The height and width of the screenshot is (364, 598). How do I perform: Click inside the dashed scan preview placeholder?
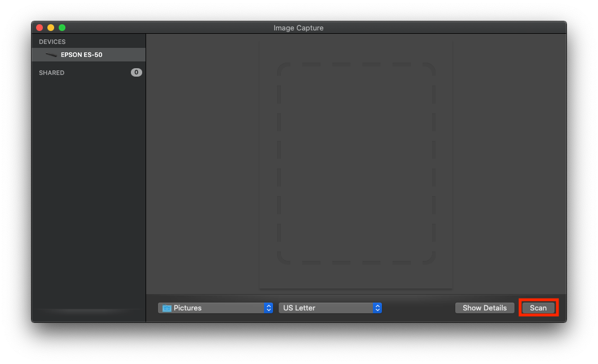(x=355, y=163)
